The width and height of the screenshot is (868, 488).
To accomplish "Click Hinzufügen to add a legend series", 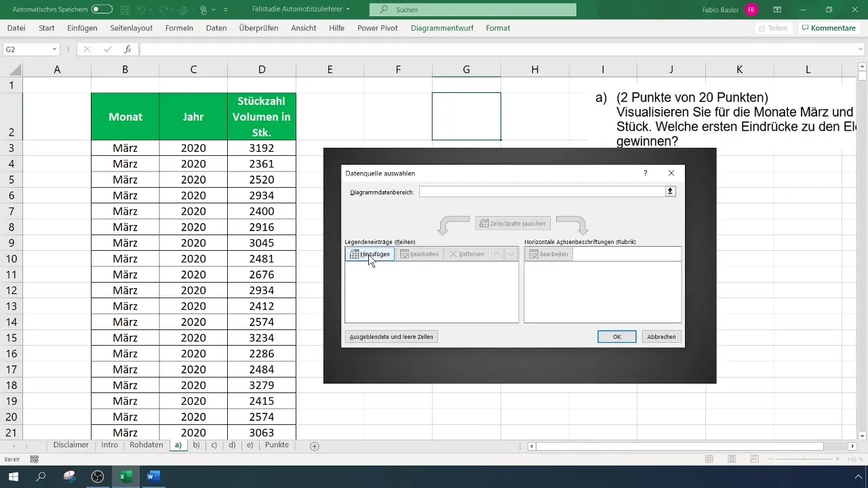I will click(x=370, y=254).
